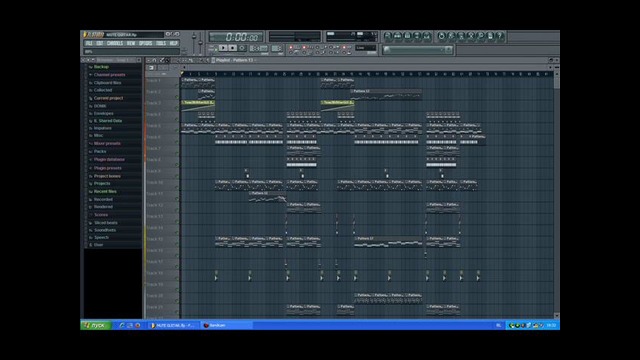Toggle the Browser shortcut icon in toolbar
This screenshot has height=360, width=640.
417,36
